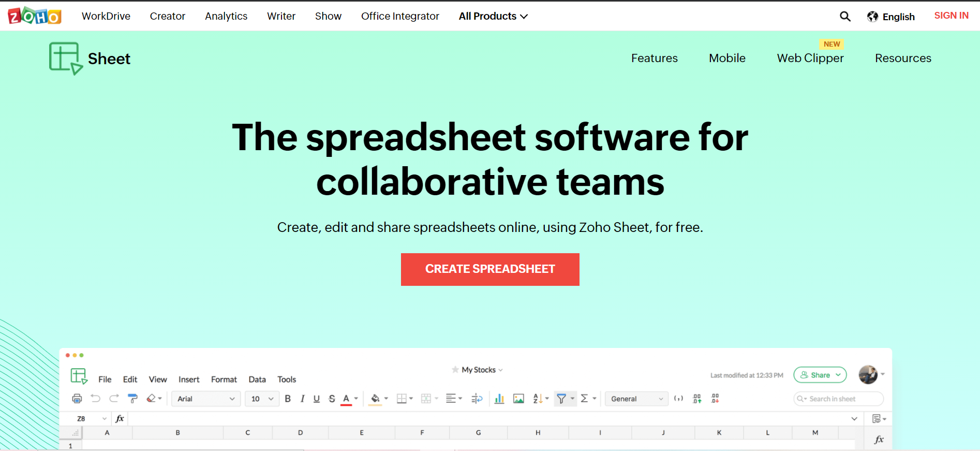Click the thousands separator comma icon
The height and width of the screenshot is (451, 980).
[x=678, y=399]
